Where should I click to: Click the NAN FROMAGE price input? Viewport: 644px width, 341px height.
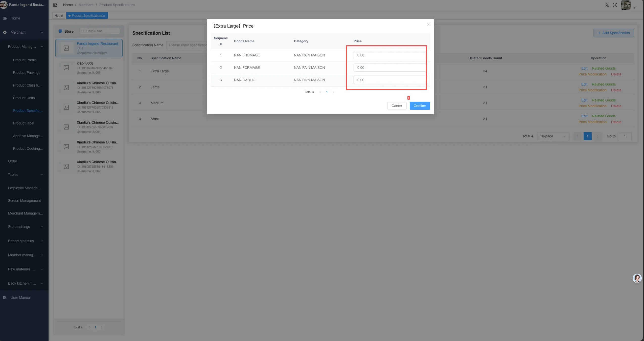tap(389, 55)
